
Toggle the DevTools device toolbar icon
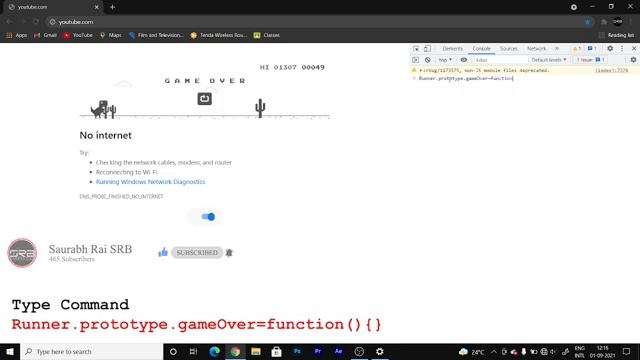[x=427, y=49]
